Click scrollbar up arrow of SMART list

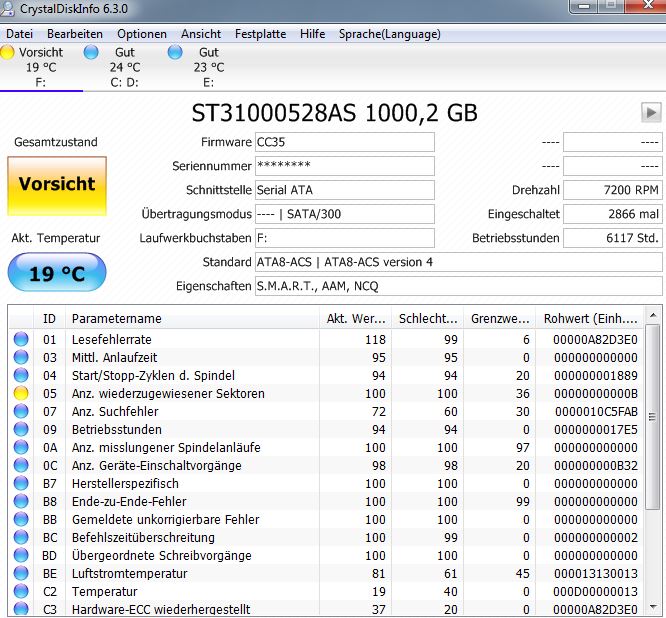[x=653, y=315]
